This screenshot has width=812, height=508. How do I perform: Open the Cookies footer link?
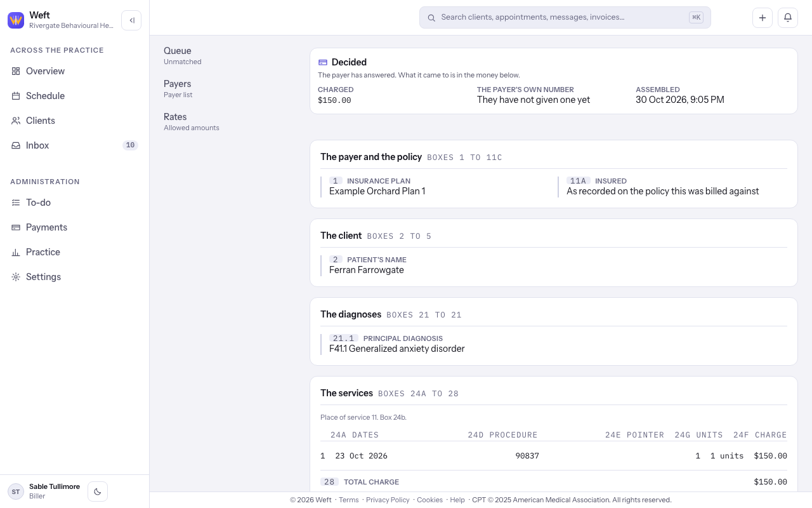coord(429,500)
